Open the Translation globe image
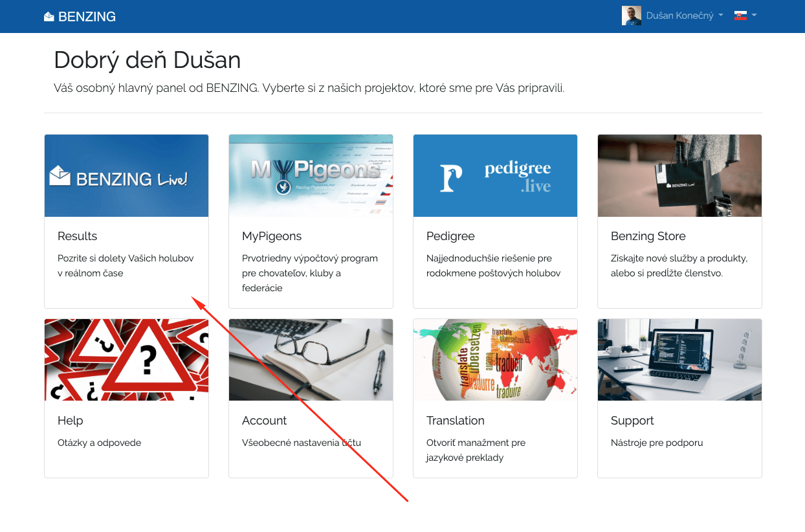Viewport: 805px width, 532px height. tap(495, 360)
